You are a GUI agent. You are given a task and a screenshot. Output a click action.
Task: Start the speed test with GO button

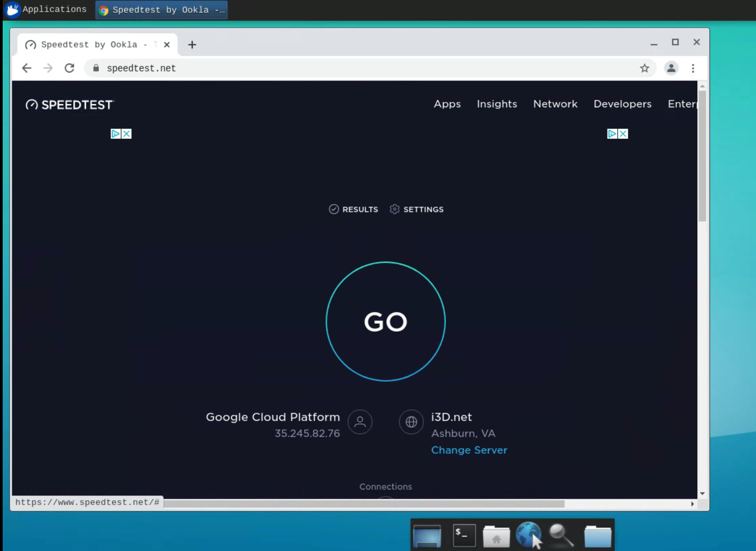click(x=385, y=321)
